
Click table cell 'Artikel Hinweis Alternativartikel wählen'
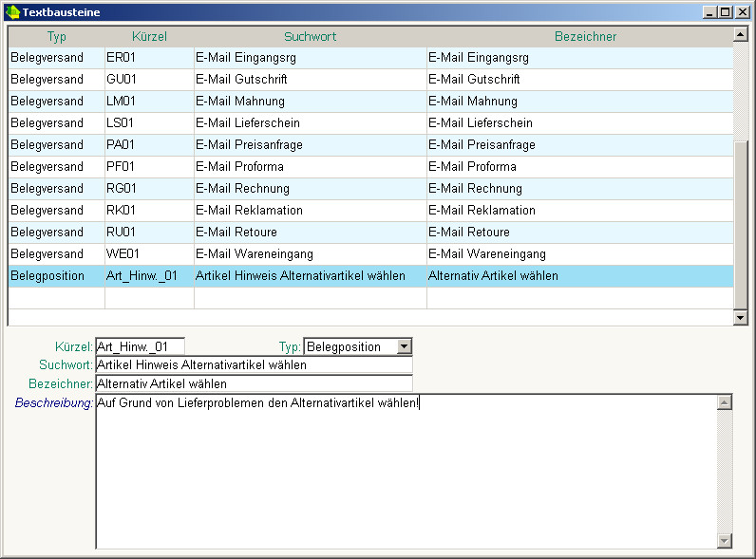click(311, 275)
